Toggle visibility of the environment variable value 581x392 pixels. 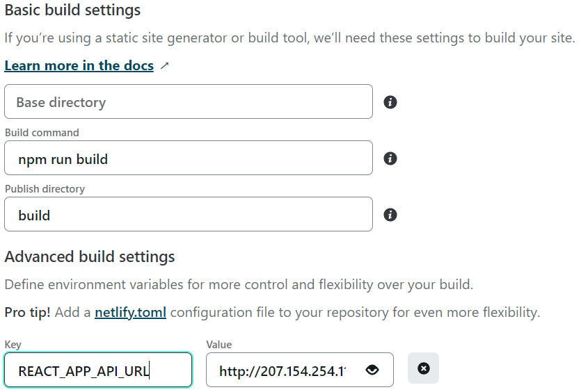372,370
